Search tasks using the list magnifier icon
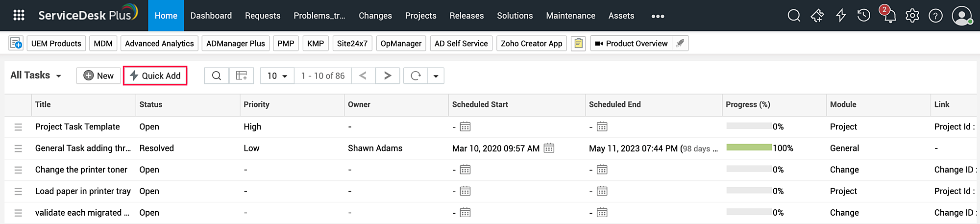 217,75
